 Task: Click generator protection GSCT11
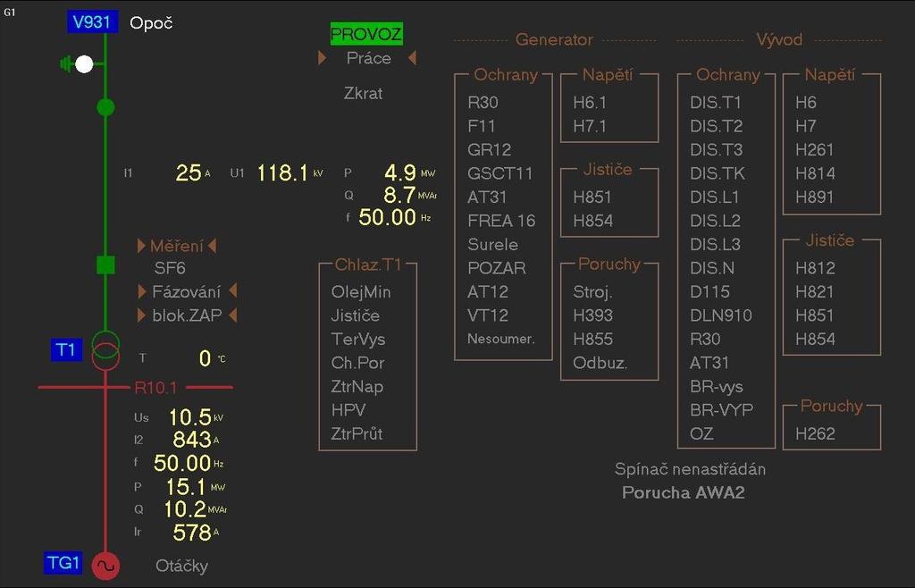(500, 173)
